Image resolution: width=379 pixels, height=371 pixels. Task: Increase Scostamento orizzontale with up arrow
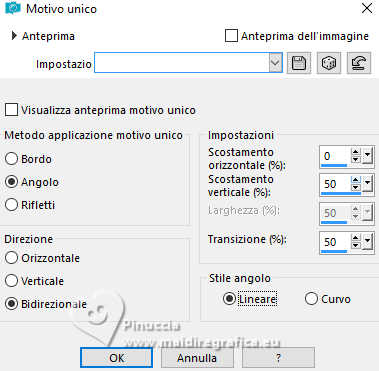(356, 152)
